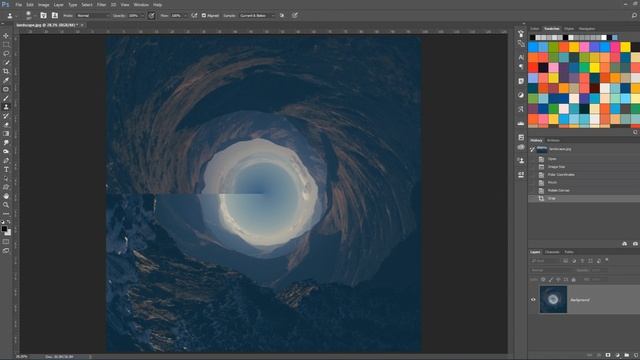Toggle layer filtering switch in Layers panel
The width and height of the screenshot is (640, 360).
coord(607,260)
